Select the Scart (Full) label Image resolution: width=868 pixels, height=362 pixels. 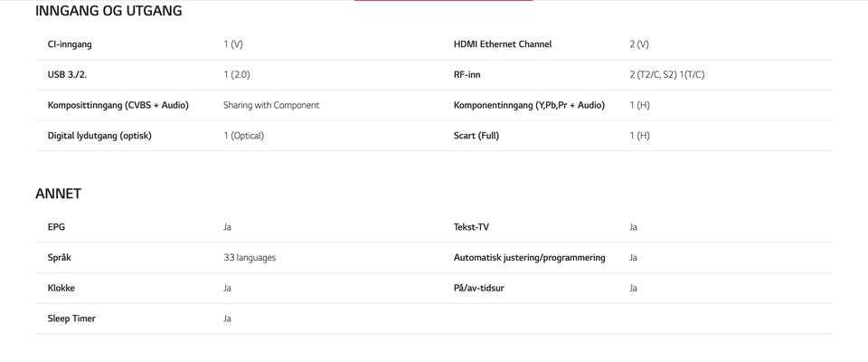[476, 136]
